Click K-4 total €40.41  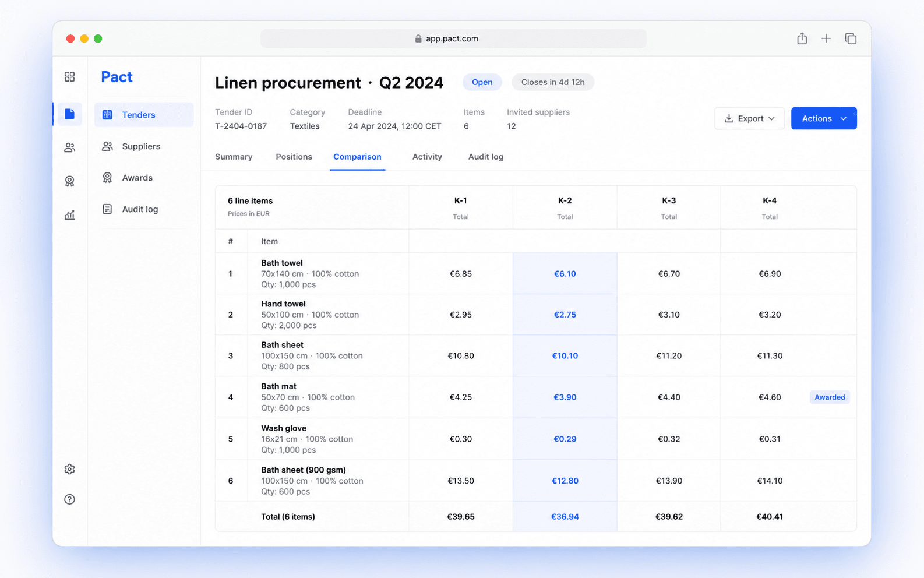pos(770,517)
